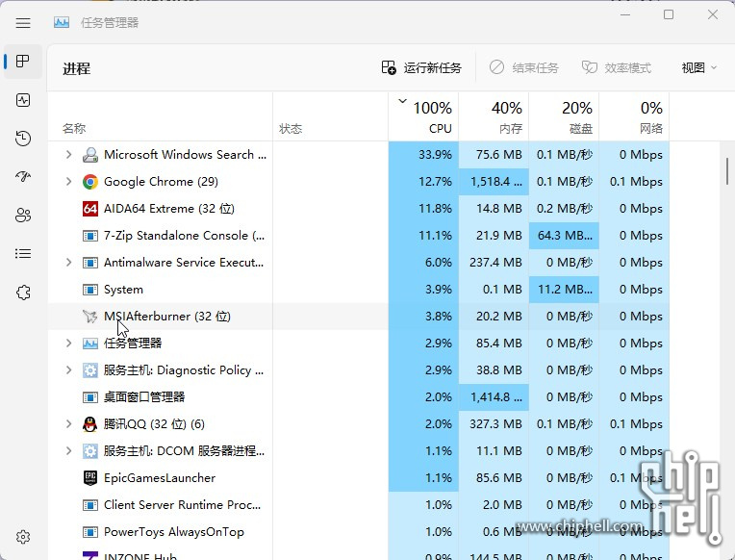Open the 视图 view dropdown

pos(698,68)
